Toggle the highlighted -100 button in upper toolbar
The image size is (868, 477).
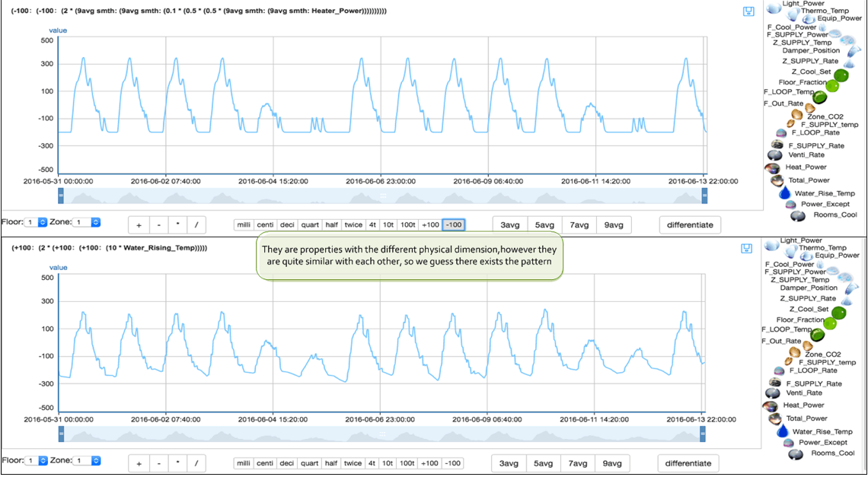[453, 224]
